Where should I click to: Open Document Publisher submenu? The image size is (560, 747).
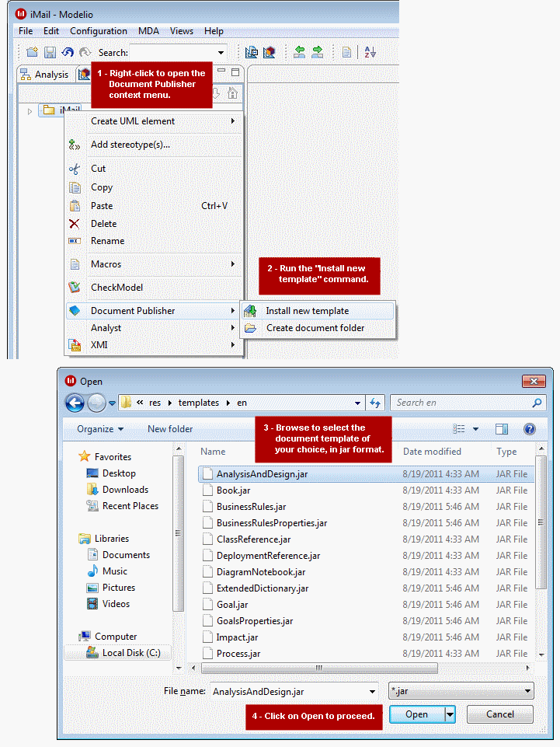(153, 311)
